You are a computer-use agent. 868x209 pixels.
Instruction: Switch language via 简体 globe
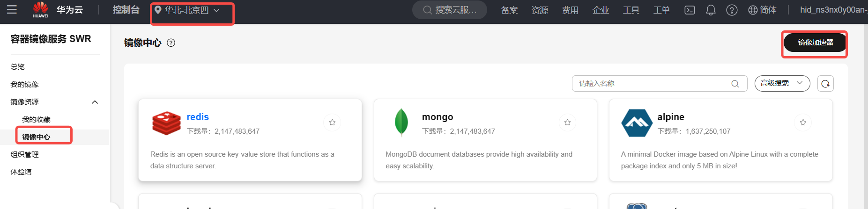pos(762,10)
